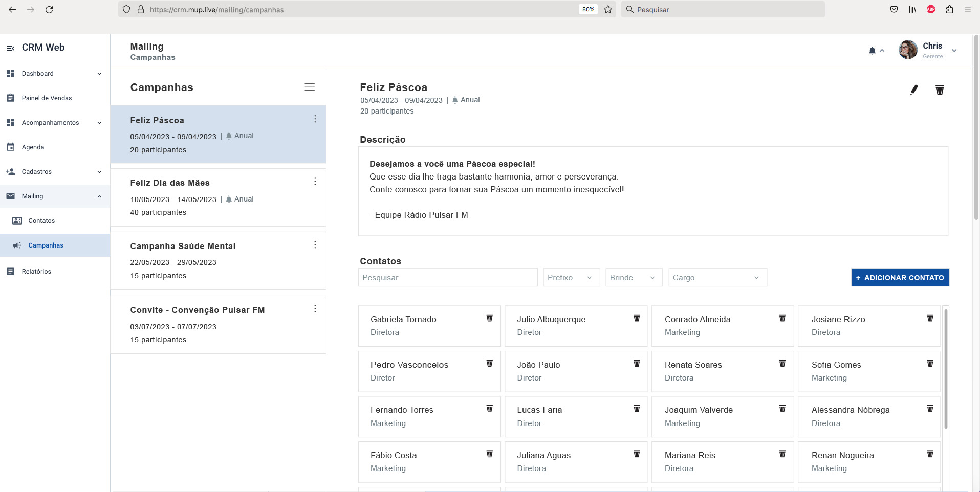Remove contact Lucas Faria
Screen dimensions: 980x492
[x=637, y=409]
